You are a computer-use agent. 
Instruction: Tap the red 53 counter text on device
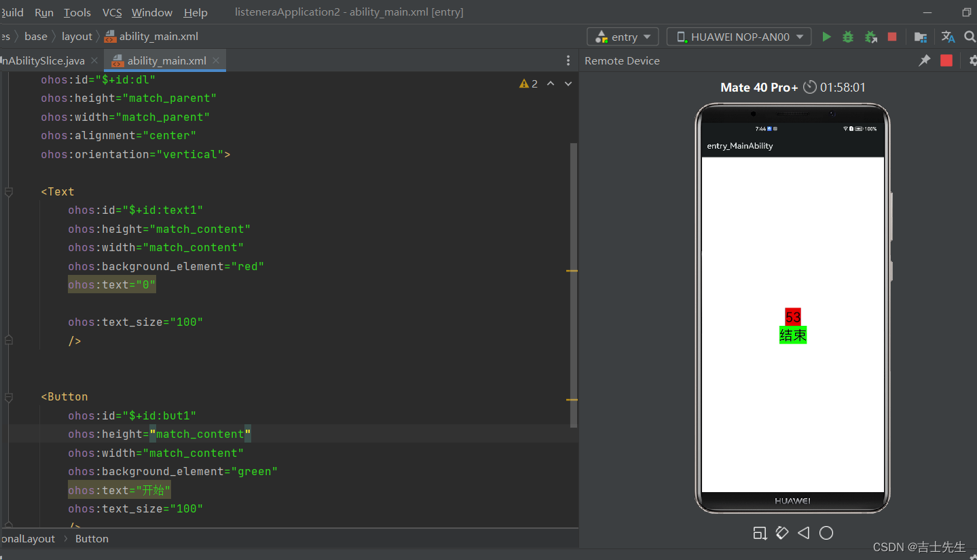(793, 316)
